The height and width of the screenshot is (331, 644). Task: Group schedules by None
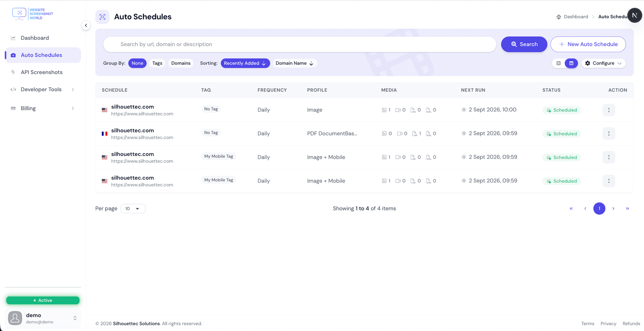pos(137,63)
